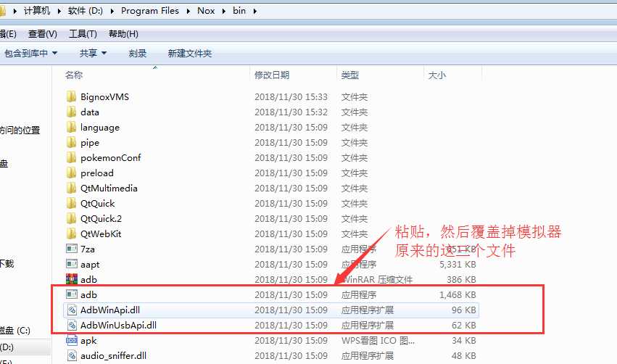Select the QtMultimedia folder icon

(x=71, y=188)
